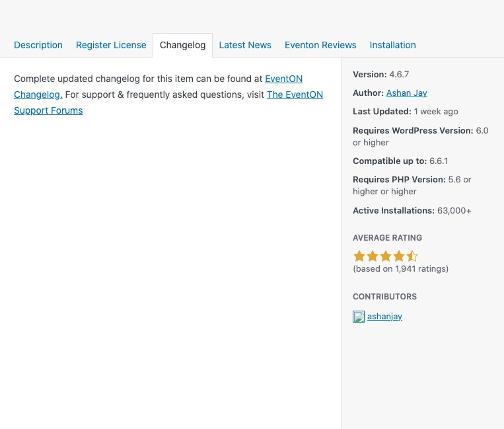
Task: View the Eventon Reviews tab
Action: click(320, 45)
